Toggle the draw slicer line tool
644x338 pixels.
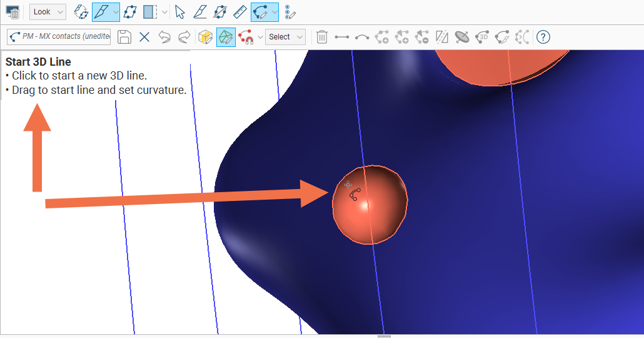coord(101,12)
